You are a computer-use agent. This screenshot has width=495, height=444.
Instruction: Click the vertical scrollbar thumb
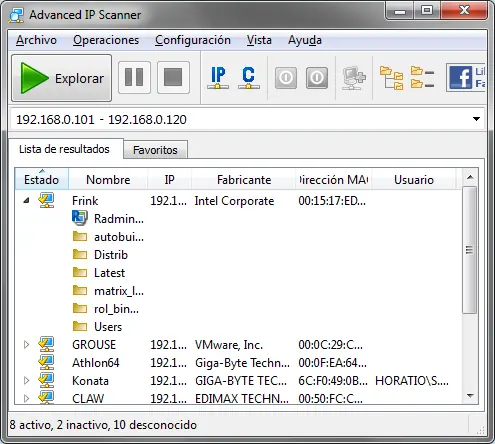(x=470, y=250)
